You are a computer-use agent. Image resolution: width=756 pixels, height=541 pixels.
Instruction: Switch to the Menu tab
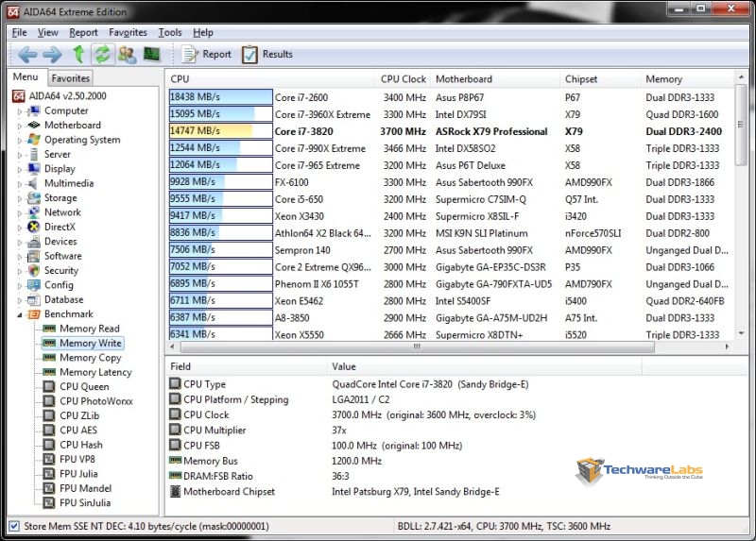[26, 77]
